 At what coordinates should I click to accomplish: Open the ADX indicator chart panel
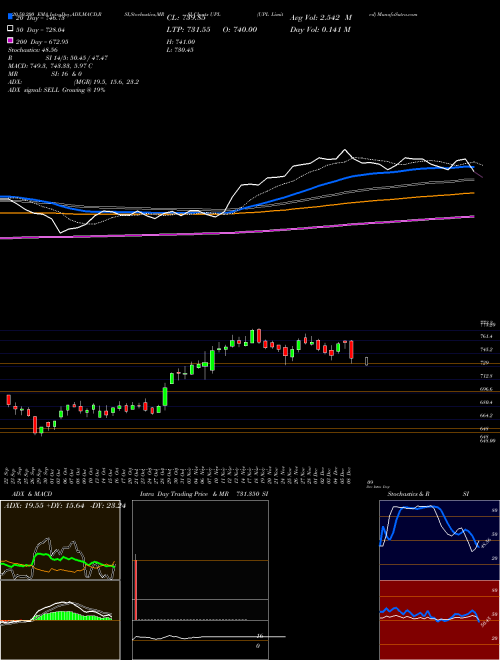click(60, 540)
